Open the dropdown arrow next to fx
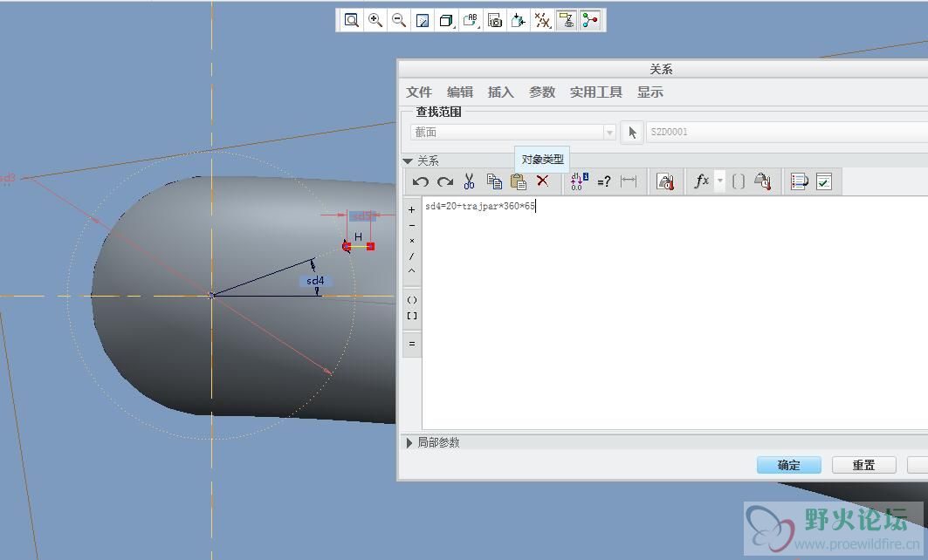The image size is (928, 560). [719, 181]
